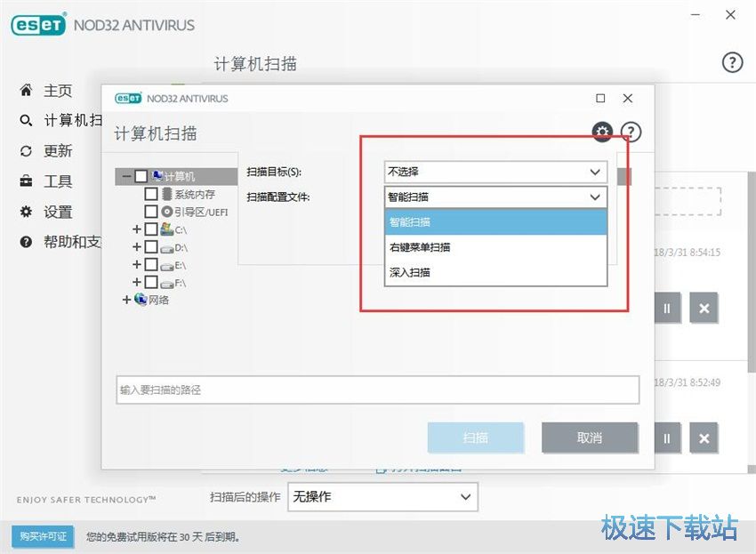
Task: Cancel the scan dated 8:52:49
Action: coord(704,438)
